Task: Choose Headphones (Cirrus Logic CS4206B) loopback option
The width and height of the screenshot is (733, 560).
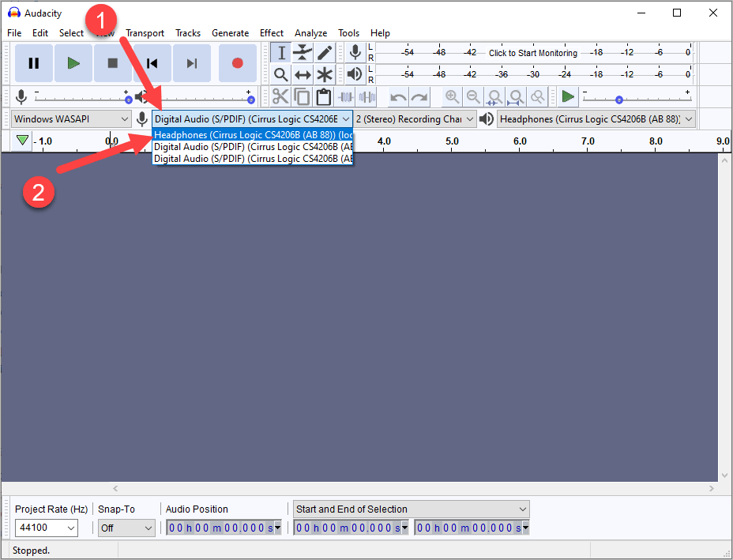Action: coord(253,134)
